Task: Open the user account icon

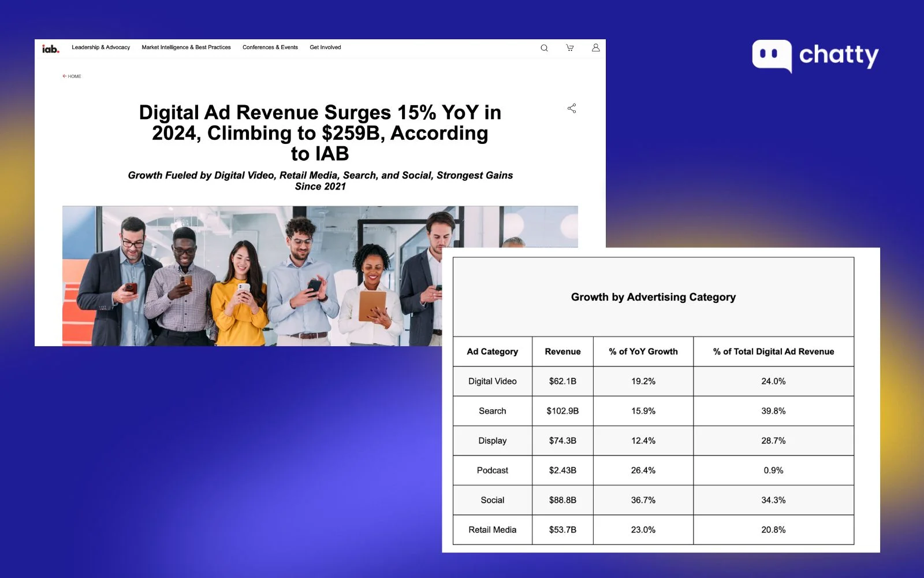Action: (x=595, y=47)
